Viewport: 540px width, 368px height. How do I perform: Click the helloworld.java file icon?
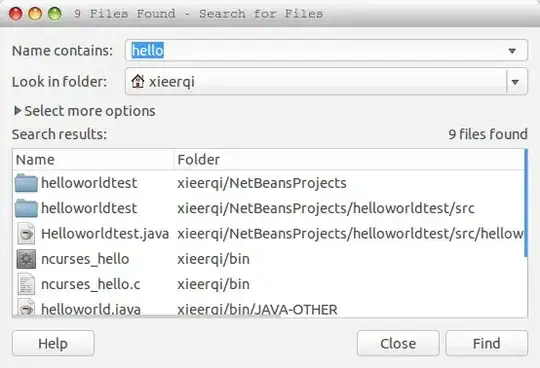[26, 308]
